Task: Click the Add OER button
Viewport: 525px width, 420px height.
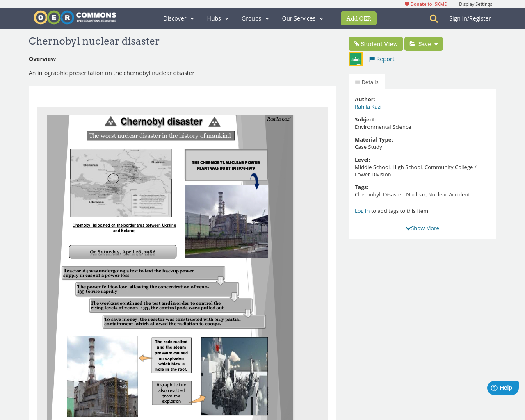Action: (358, 18)
